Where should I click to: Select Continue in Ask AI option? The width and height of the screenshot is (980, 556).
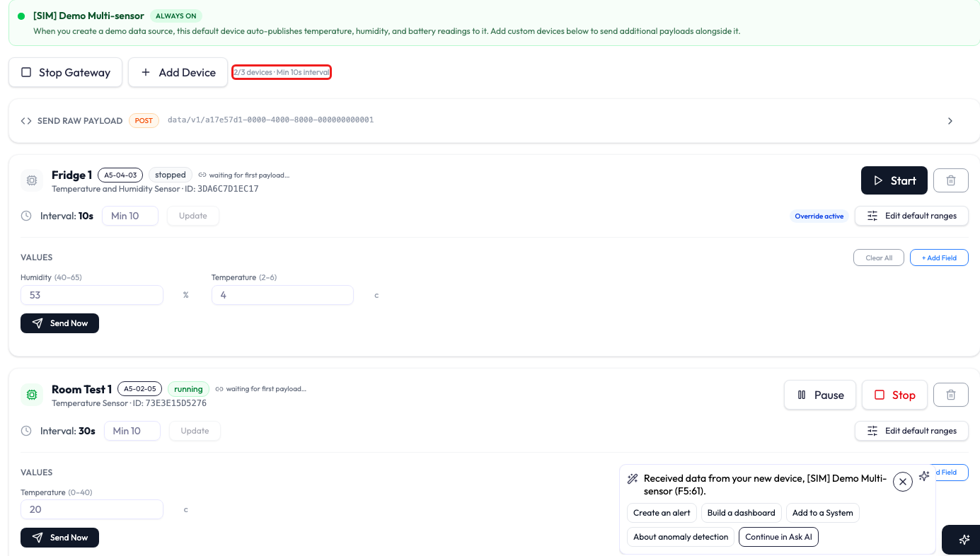click(778, 537)
